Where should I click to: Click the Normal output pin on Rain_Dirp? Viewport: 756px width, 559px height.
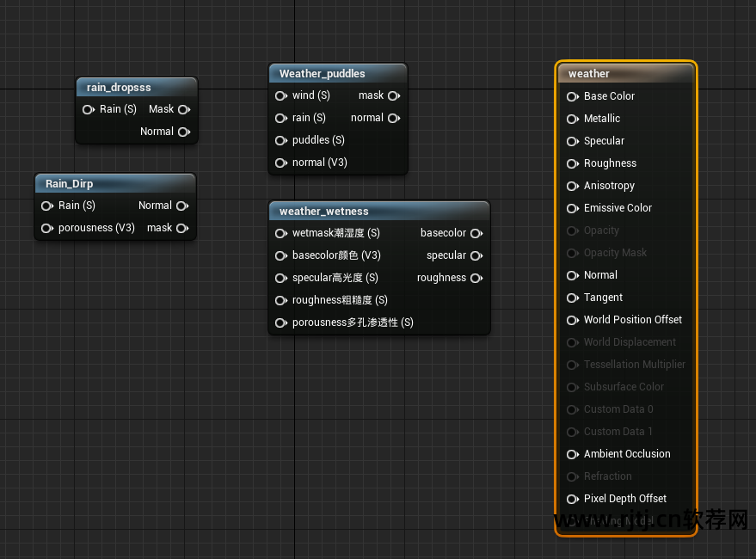click(182, 206)
